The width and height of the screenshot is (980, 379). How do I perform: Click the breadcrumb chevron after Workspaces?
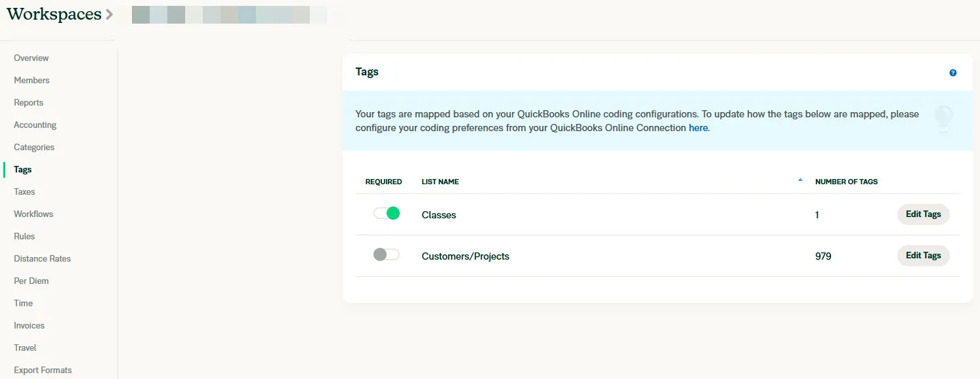pyautogui.click(x=110, y=14)
